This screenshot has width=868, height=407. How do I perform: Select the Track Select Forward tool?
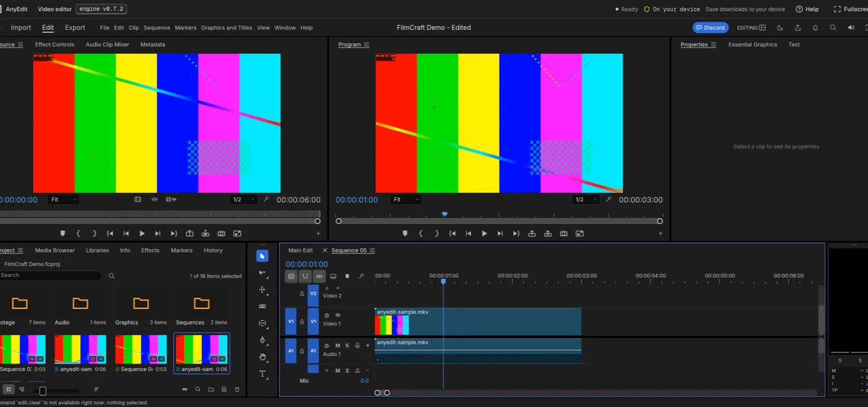click(262, 273)
